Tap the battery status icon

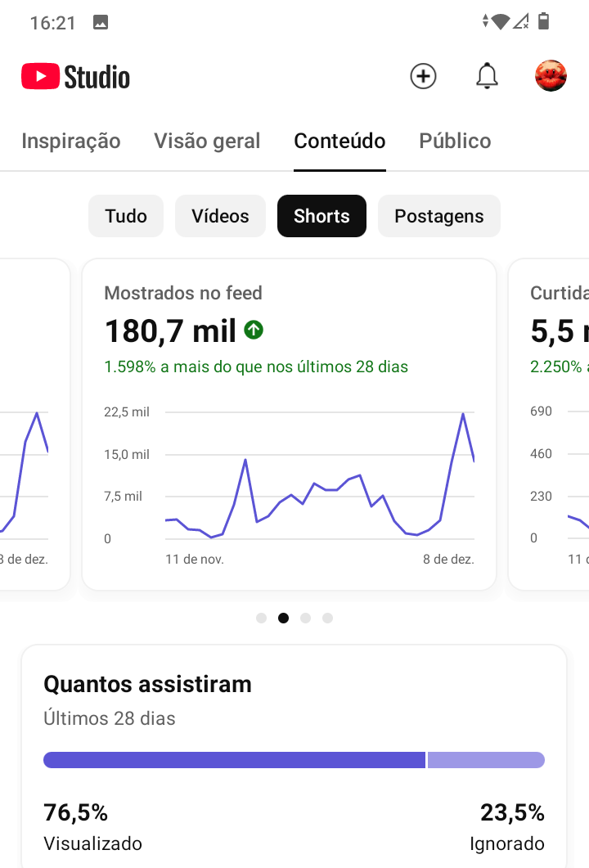(x=544, y=21)
